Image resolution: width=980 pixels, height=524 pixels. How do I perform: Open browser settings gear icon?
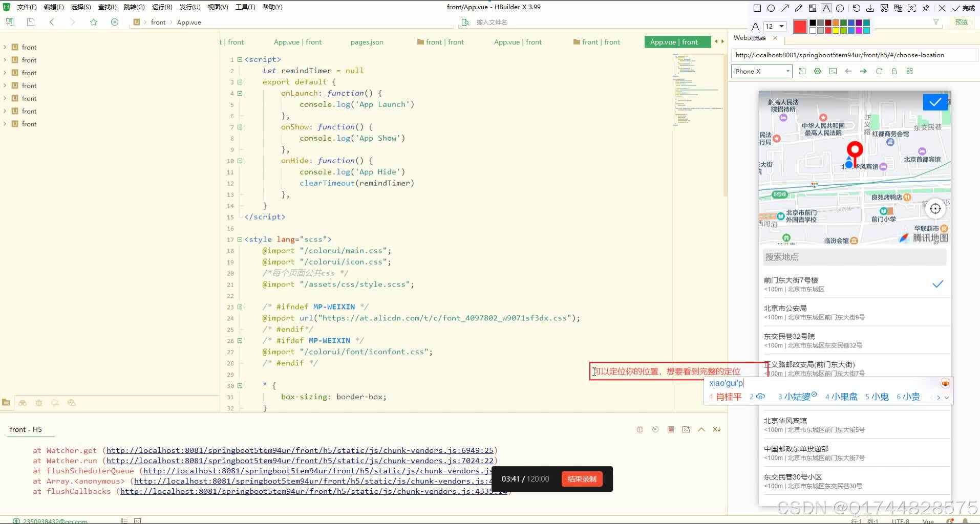(x=817, y=71)
